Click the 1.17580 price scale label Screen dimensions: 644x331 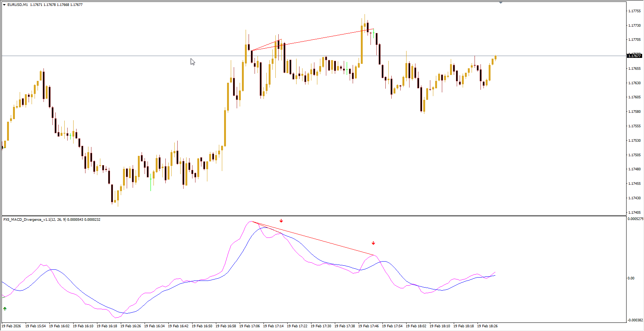[x=634, y=112]
